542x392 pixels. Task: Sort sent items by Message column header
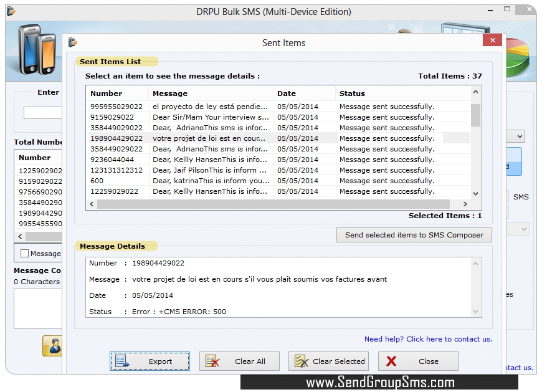coord(211,93)
